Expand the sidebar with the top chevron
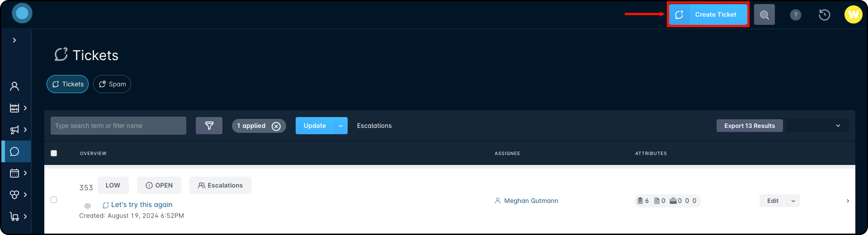Image resolution: width=868 pixels, height=235 pixels. coord(14,40)
